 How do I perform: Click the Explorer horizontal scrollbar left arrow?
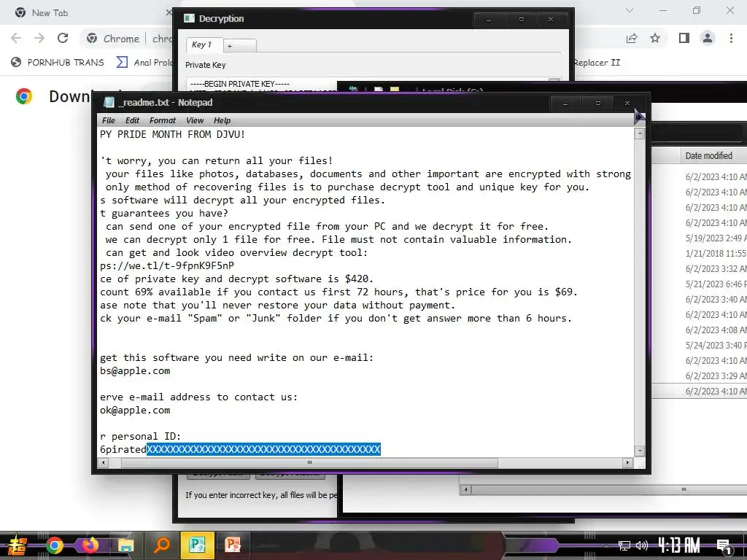pyautogui.click(x=465, y=489)
